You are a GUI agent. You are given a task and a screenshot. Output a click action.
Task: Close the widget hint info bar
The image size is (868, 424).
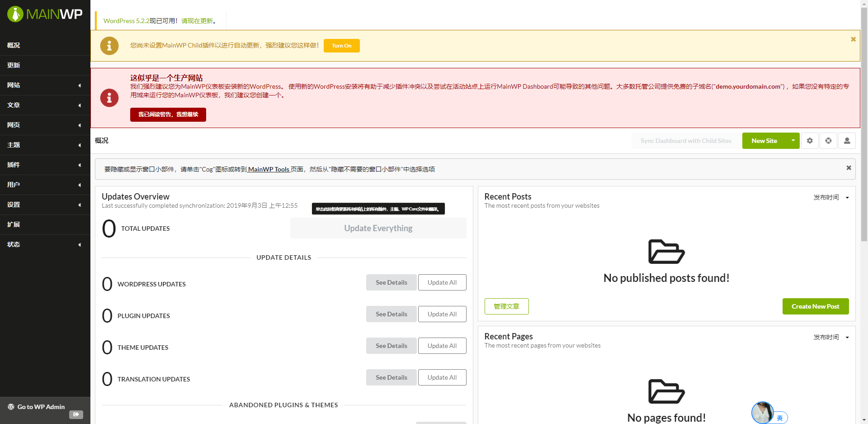(849, 168)
